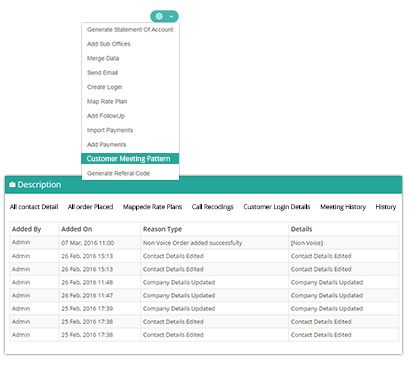This screenshot has width=410, height=372.
Task: Expand the gear button dropdown arrow
Action: 171,16
